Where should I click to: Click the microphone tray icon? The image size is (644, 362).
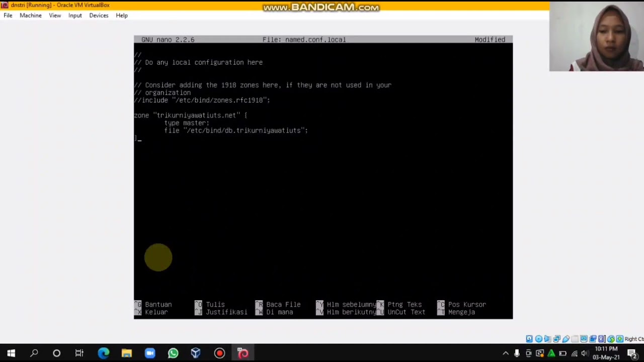517,353
